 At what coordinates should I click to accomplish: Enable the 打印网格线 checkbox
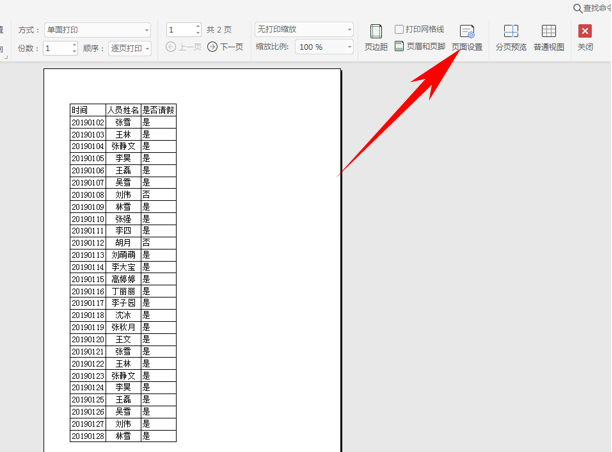pos(399,29)
